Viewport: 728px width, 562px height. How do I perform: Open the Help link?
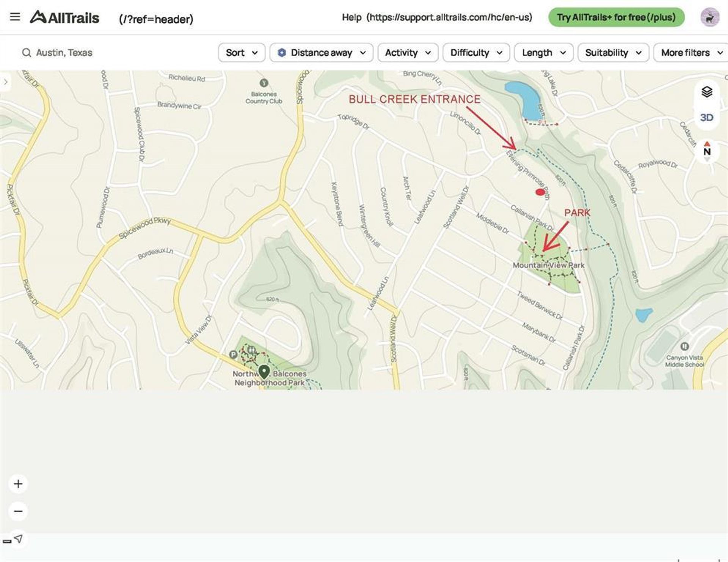click(351, 17)
